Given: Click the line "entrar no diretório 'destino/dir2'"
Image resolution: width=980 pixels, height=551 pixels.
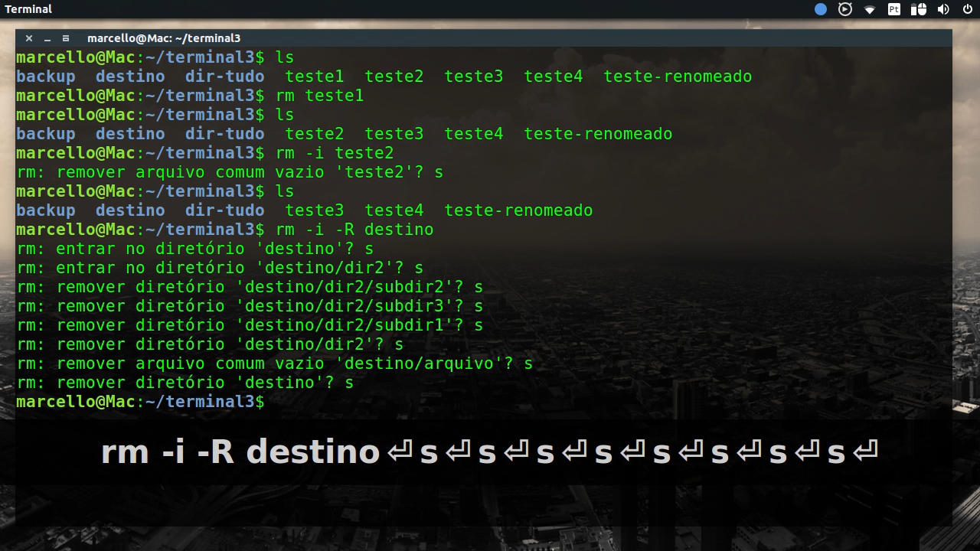Looking at the screenshot, I should click(220, 268).
